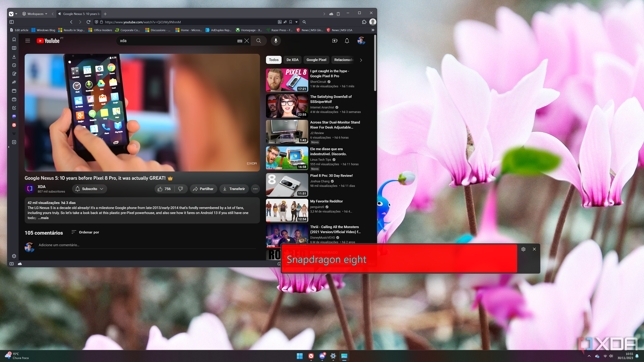Show hidden system tray icons
Screen dimensions: 644x362
pos(589,356)
